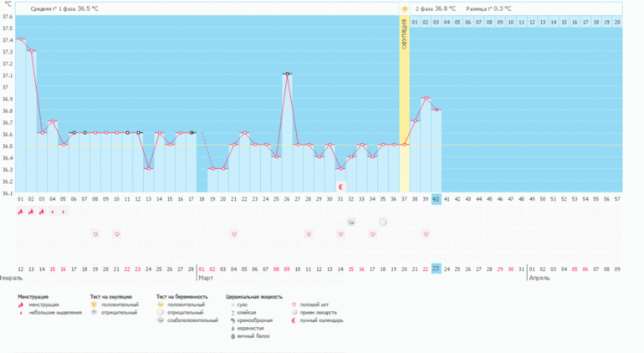Select the 36.8 temperature point on day 40
Screen dimensions: 644x353
437,110
